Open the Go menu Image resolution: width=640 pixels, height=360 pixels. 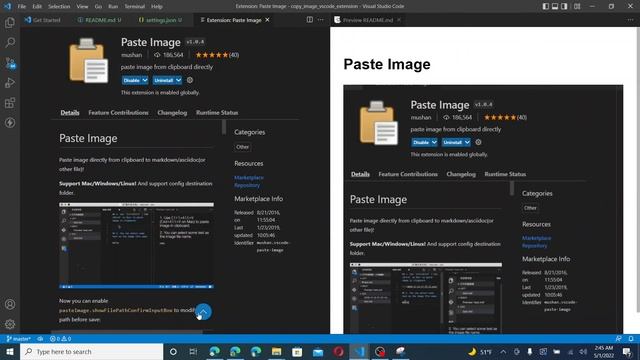click(x=98, y=7)
